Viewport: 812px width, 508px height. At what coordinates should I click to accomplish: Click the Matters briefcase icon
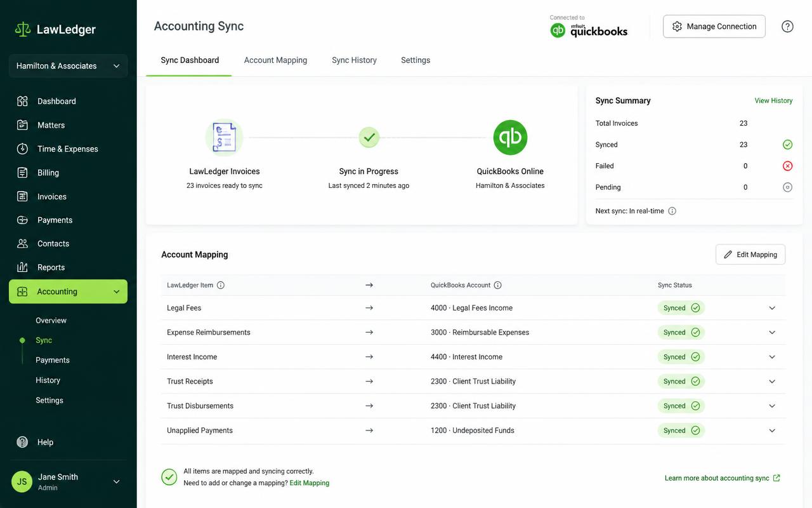pos(22,125)
